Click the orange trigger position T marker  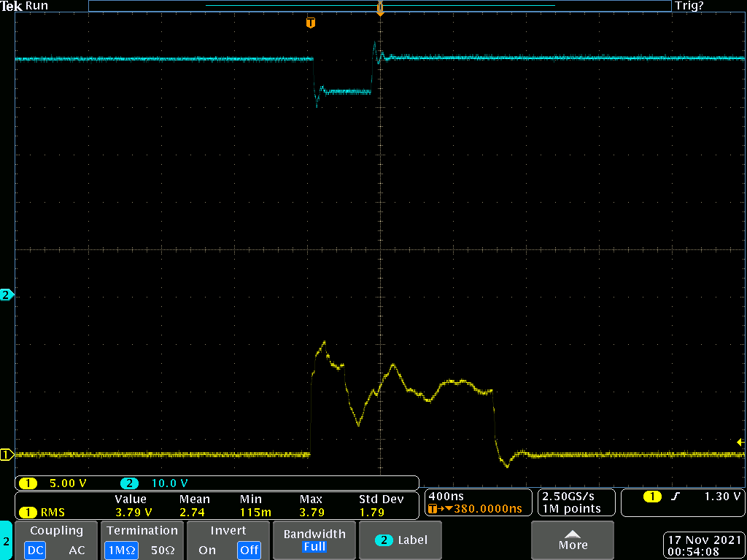pyautogui.click(x=311, y=23)
